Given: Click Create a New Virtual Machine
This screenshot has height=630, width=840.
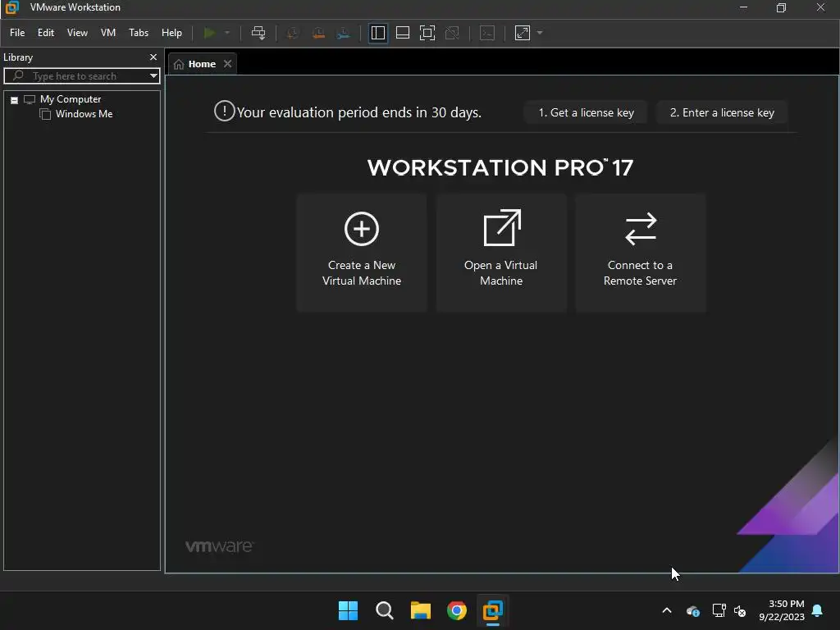Looking at the screenshot, I should [362, 253].
